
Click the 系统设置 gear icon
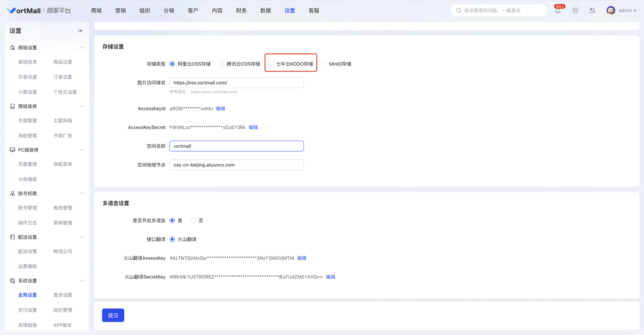coord(12,281)
